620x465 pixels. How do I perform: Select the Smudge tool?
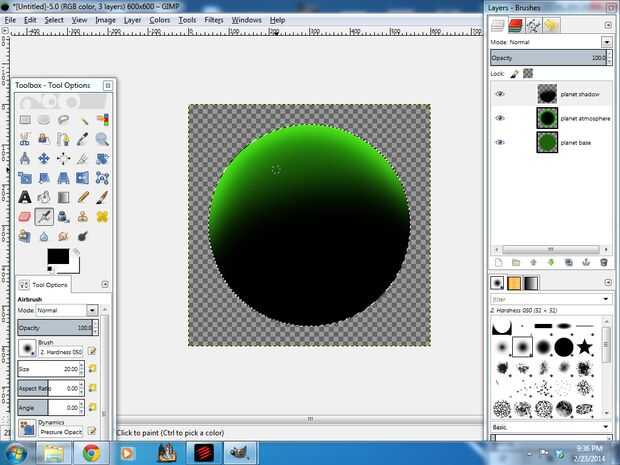[63, 236]
